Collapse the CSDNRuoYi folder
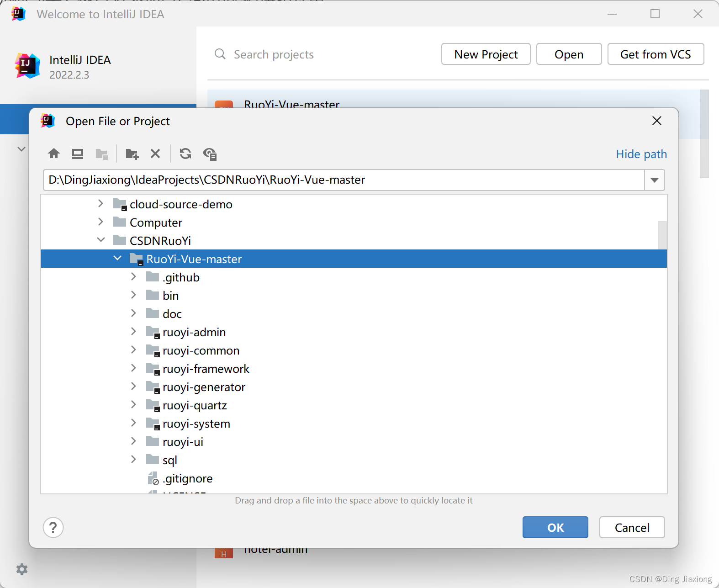This screenshot has height=588, width=719. point(101,240)
